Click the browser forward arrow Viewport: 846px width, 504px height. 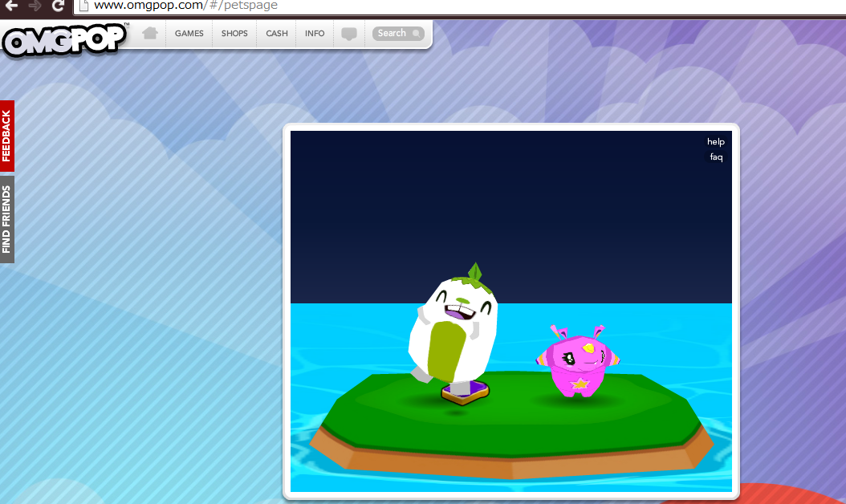coord(35,6)
